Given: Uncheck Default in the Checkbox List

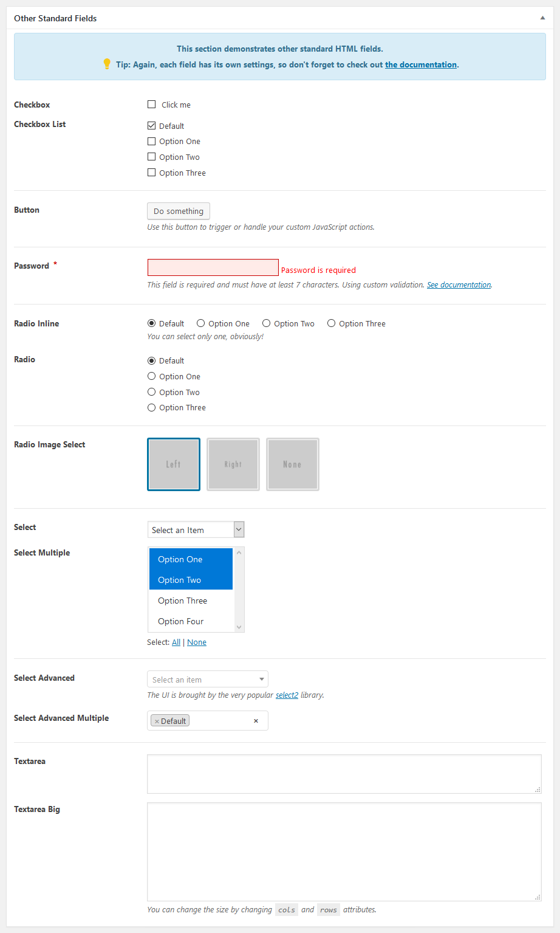Looking at the screenshot, I should [x=152, y=126].
